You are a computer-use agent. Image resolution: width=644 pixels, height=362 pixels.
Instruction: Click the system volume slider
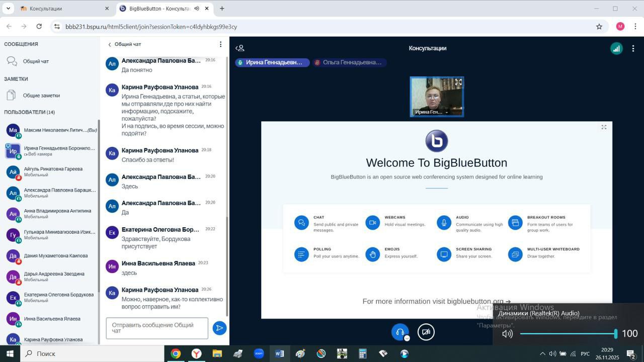(568, 334)
